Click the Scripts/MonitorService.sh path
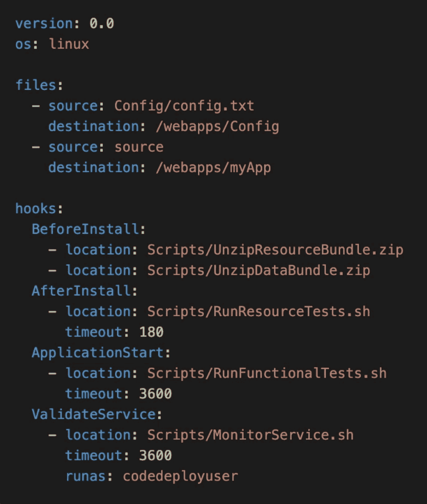Viewport: 427px width, 504px height. tap(250, 435)
